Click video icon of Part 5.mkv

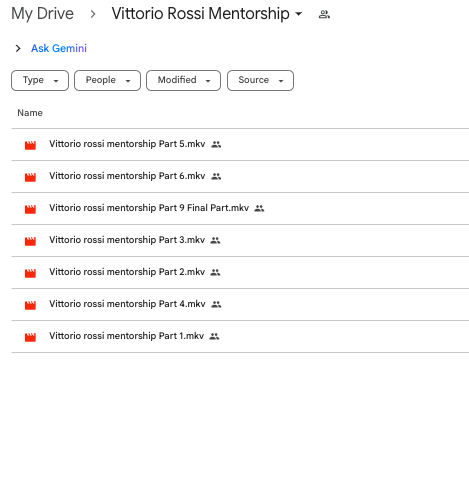coord(30,145)
